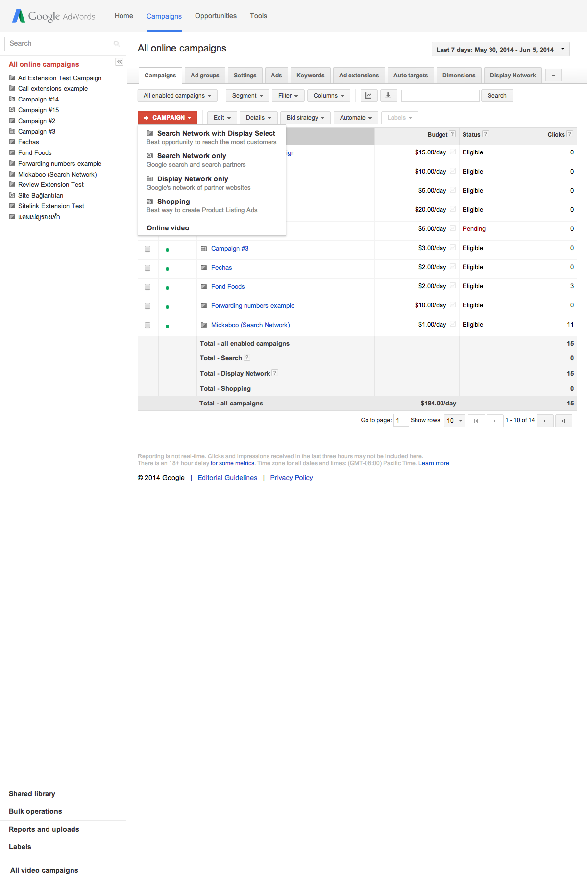The width and height of the screenshot is (588, 884).
Task: Click the download report icon
Action: click(x=388, y=96)
